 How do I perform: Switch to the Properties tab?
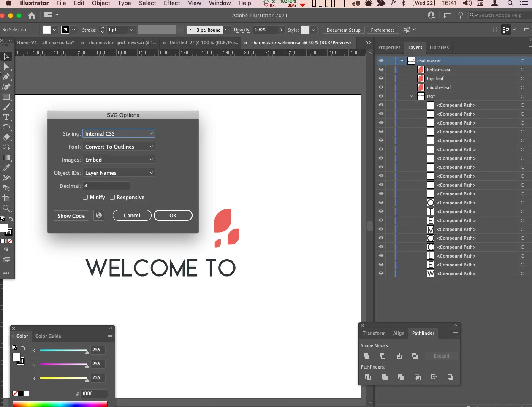389,47
